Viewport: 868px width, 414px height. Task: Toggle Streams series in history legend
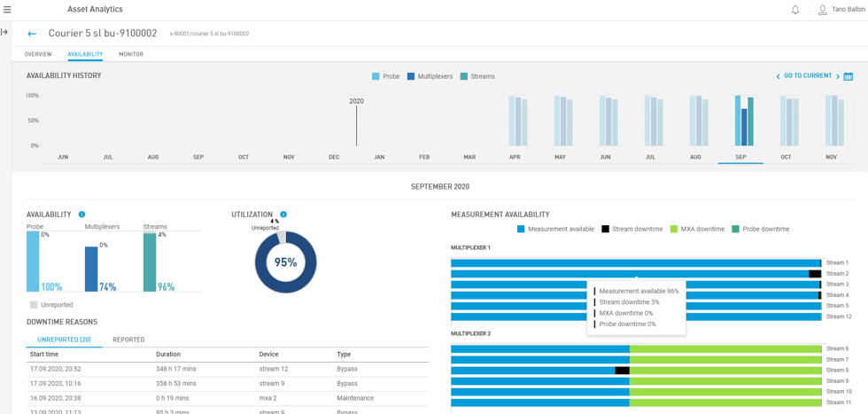477,76
